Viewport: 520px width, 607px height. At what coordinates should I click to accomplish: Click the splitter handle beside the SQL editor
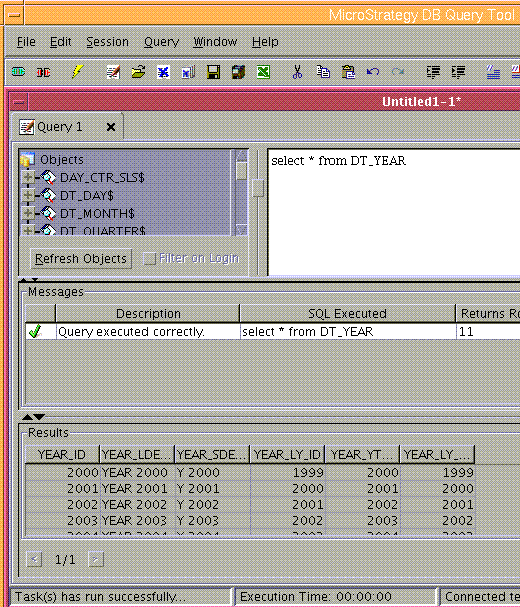[258, 188]
